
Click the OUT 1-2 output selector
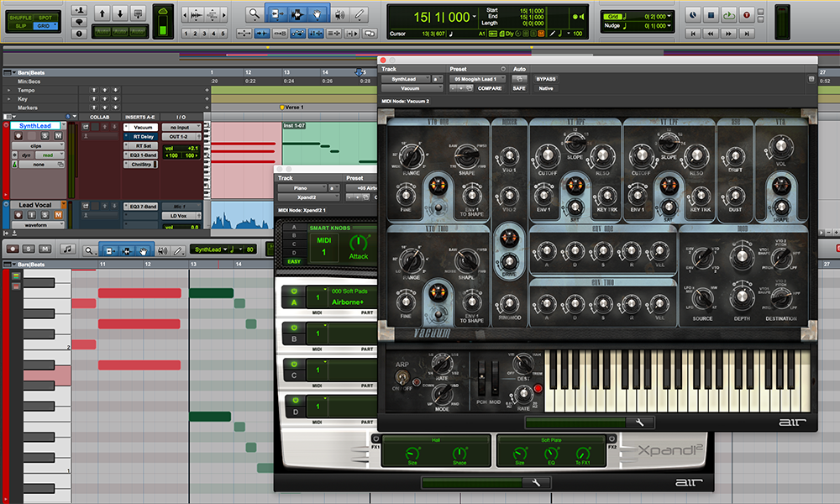[x=181, y=137]
